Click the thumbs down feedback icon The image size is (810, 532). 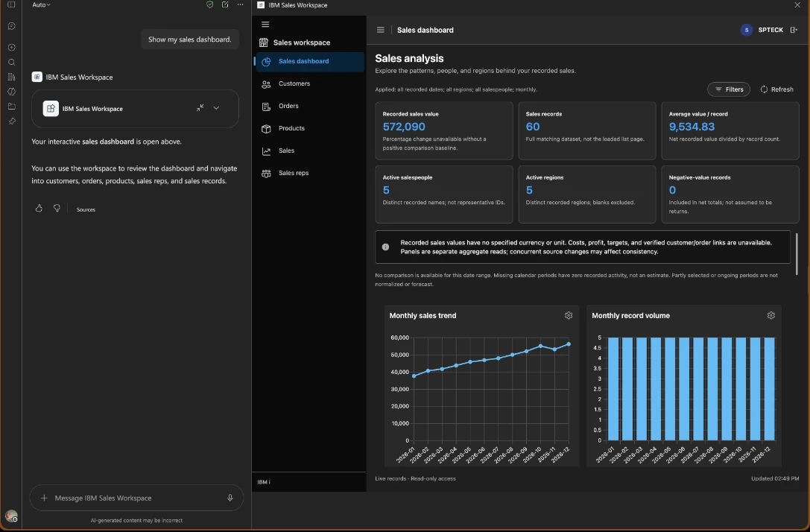click(57, 208)
